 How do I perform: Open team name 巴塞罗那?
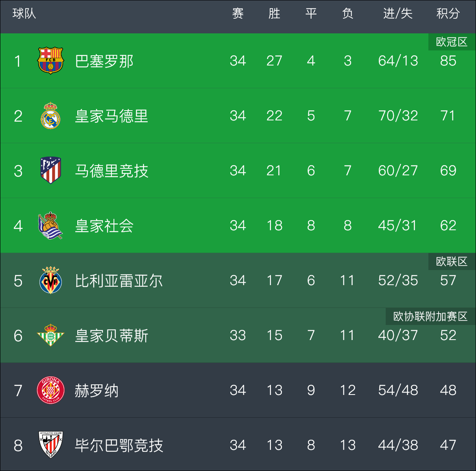[x=104, y=61]
